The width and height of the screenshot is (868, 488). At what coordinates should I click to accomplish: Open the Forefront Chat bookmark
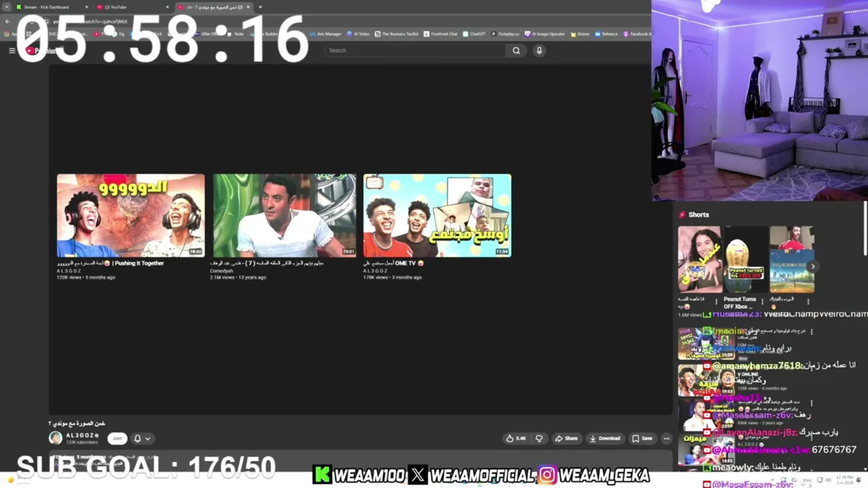click(441, 34)
